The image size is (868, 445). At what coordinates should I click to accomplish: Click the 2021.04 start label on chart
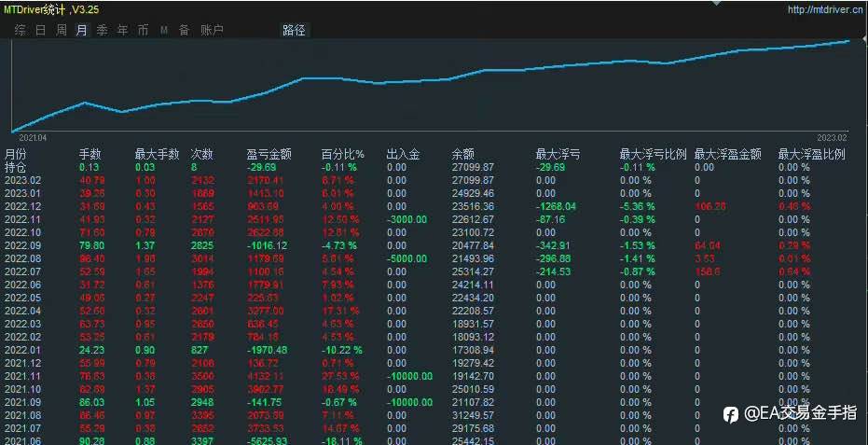(x=33, y=137)
